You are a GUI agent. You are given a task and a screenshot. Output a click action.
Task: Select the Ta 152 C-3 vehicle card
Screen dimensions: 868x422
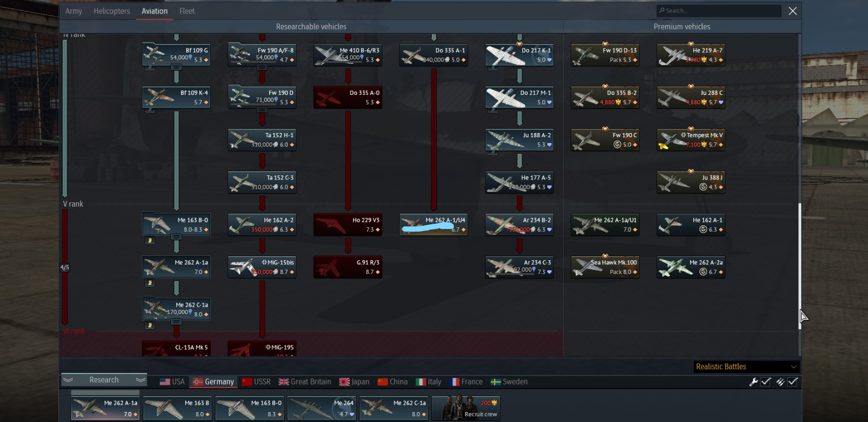pyautogui.click(x=262, y=182)
